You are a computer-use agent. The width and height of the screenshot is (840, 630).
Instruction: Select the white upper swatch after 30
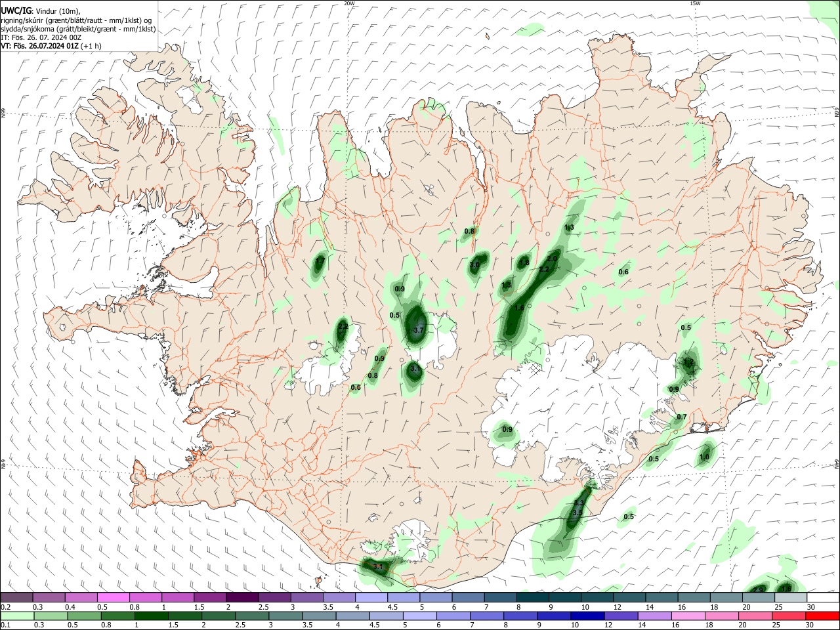point(823,597)
